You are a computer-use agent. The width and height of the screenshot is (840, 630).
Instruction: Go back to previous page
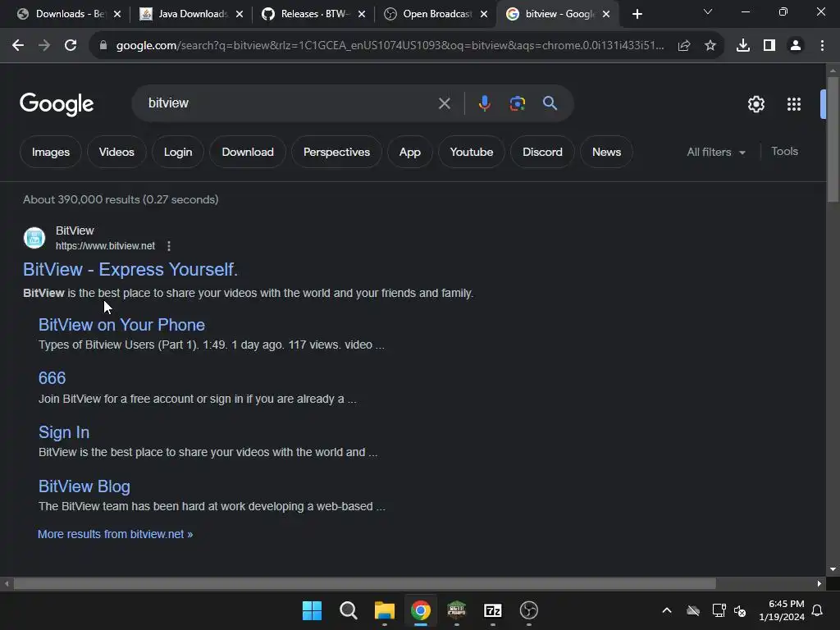pos(18,46)
